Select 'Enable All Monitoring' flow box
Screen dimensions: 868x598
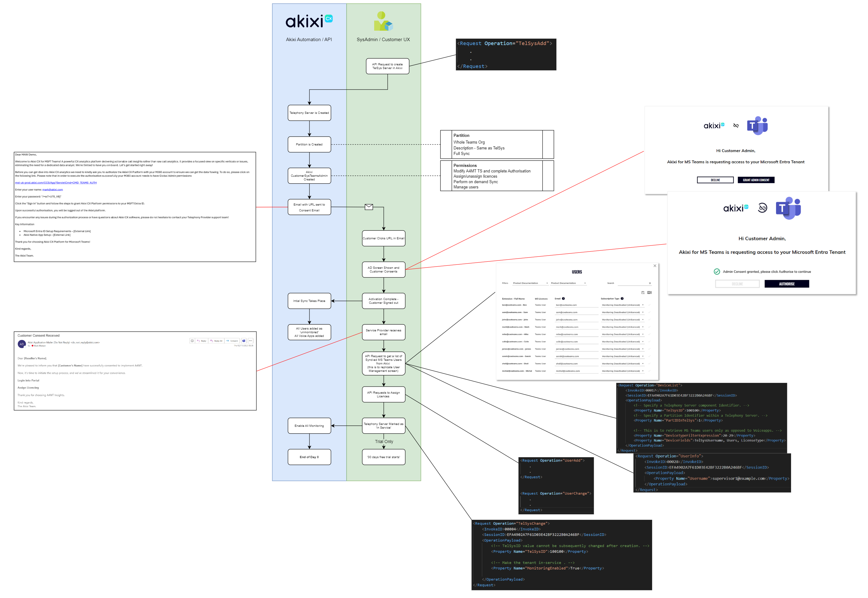click(x=309, y=426)
